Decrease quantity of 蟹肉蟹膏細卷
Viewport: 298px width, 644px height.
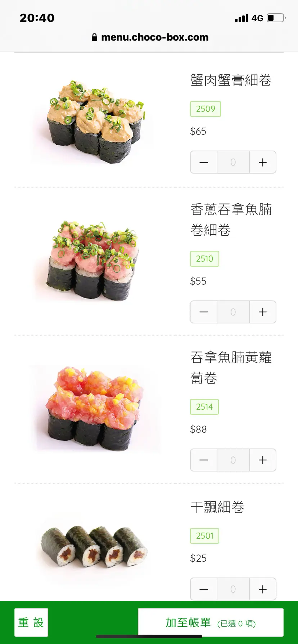click(x=204, y=162)
